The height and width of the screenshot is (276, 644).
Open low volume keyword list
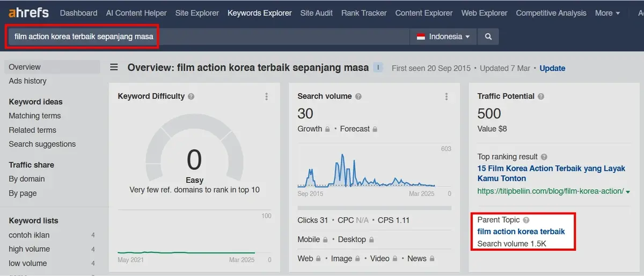point(27,263)
